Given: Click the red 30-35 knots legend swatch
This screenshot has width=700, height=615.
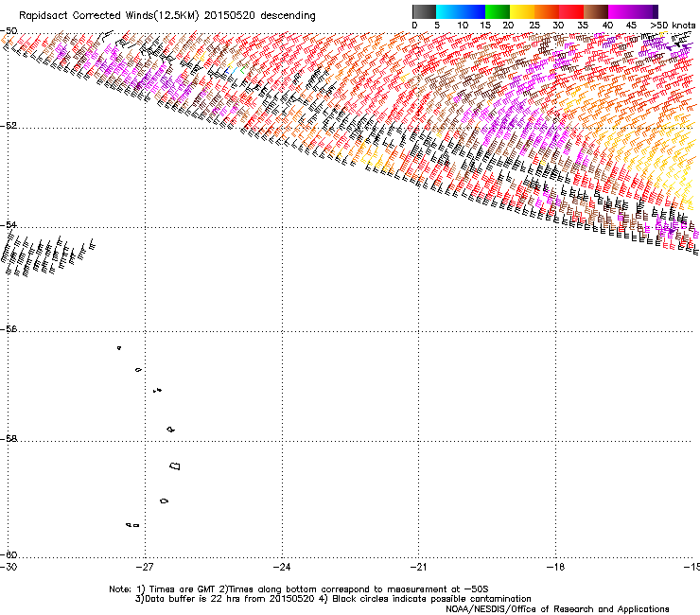Looking at the screenshot, I should click(x=571, y=11).
